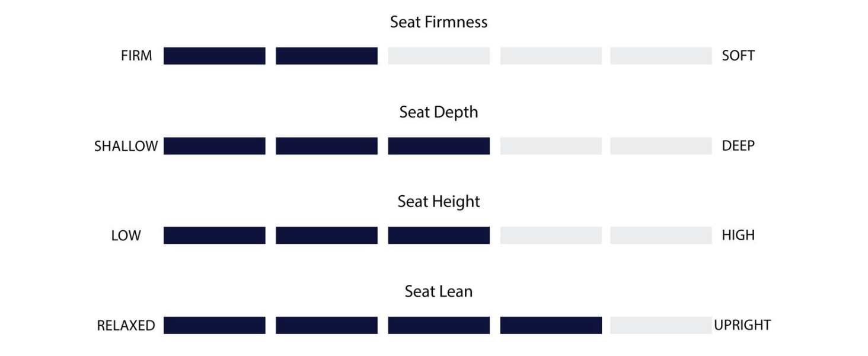Screen dimensions: 868x356
Task: Select the third segment of Seat Firmness
Action: [439, 56]
